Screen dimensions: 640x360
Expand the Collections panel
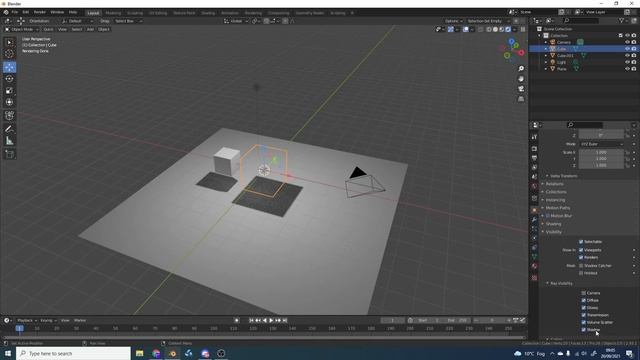click(x=556, y=192)
